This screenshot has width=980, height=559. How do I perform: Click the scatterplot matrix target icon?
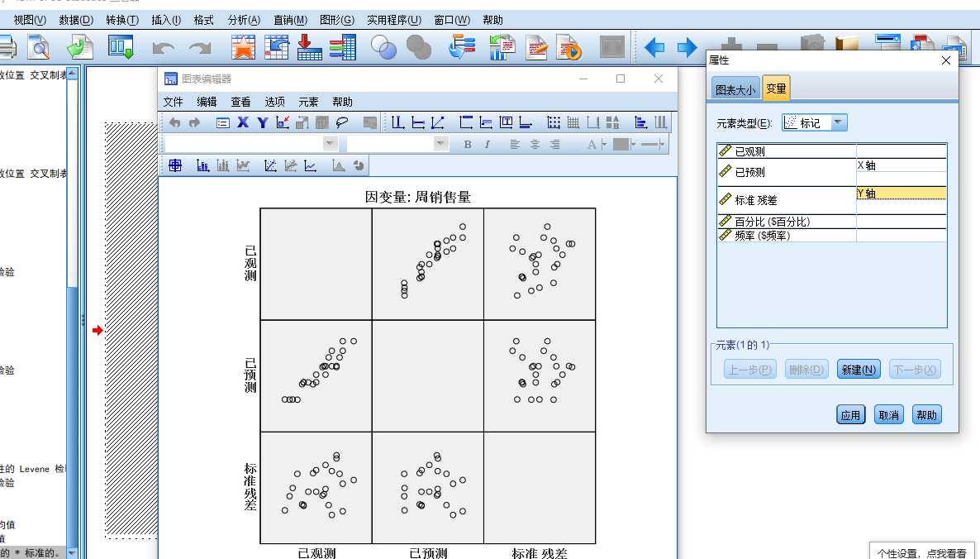(x=175, y=165)
